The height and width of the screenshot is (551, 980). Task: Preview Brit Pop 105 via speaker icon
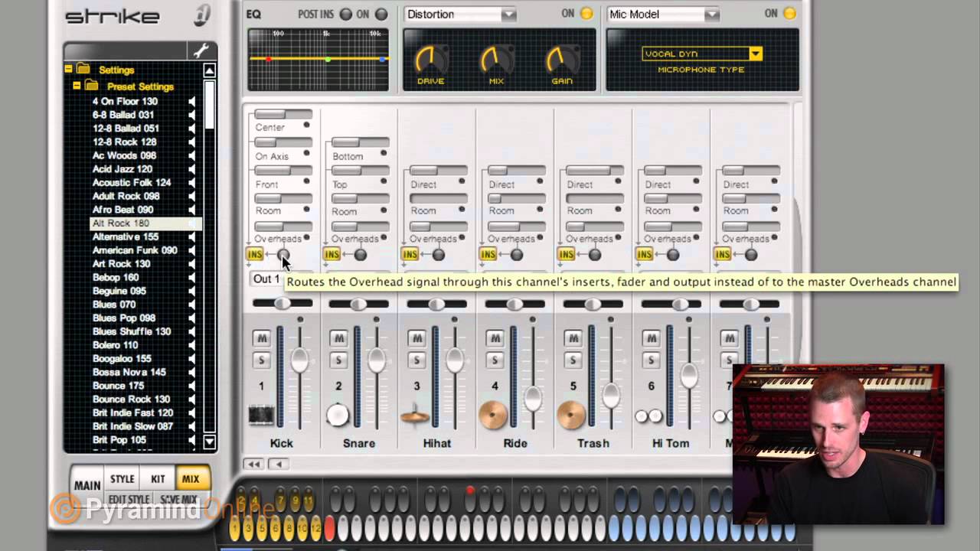(192, 440)
